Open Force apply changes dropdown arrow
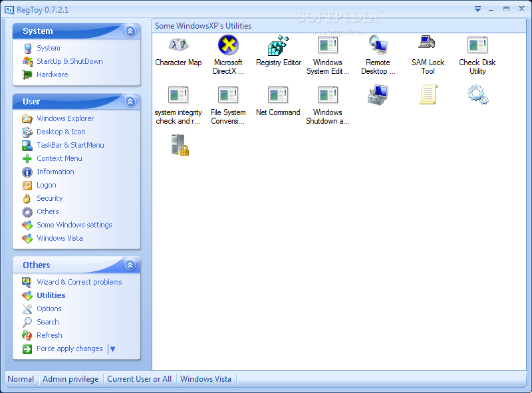The image size is (532, 393). (112, 349)
